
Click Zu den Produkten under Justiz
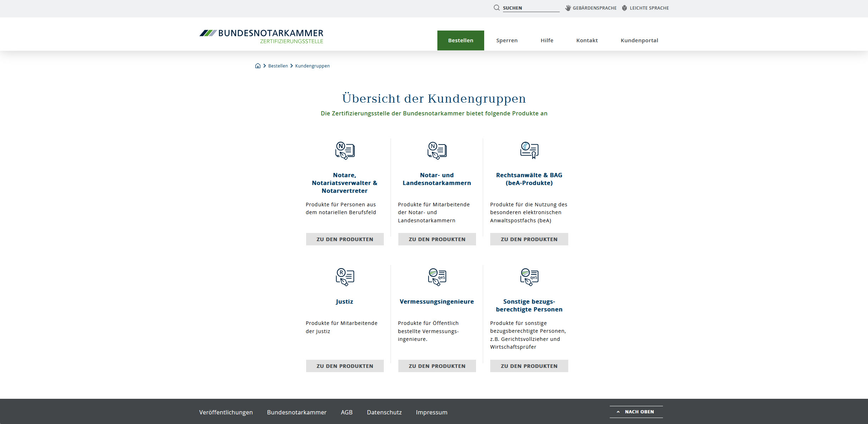click(345, 366)
